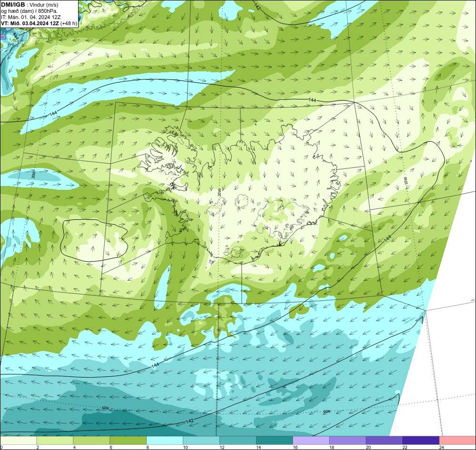
Task: Click the '142' contour label below the 60N line
Action: coord(189,421)
